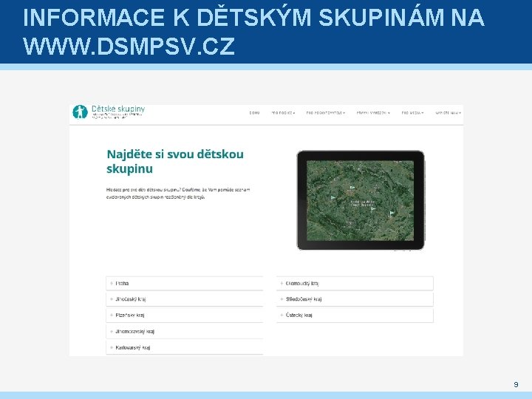This screenshot has height=399, width=532.
Task: Expand the Ústecký kraj row
Action: (x=355, y=316)
